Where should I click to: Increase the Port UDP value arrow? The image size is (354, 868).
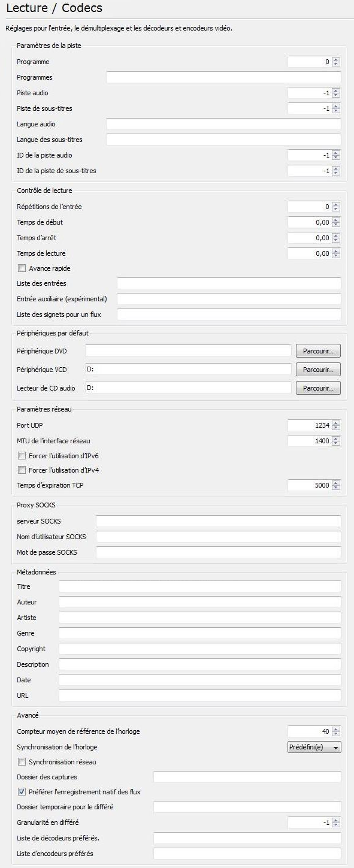336,423
